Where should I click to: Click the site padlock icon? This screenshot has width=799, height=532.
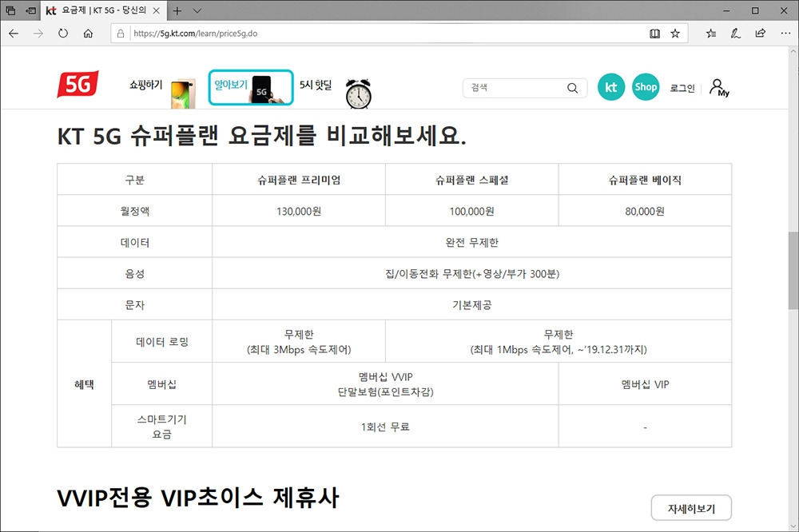[121, 34]
